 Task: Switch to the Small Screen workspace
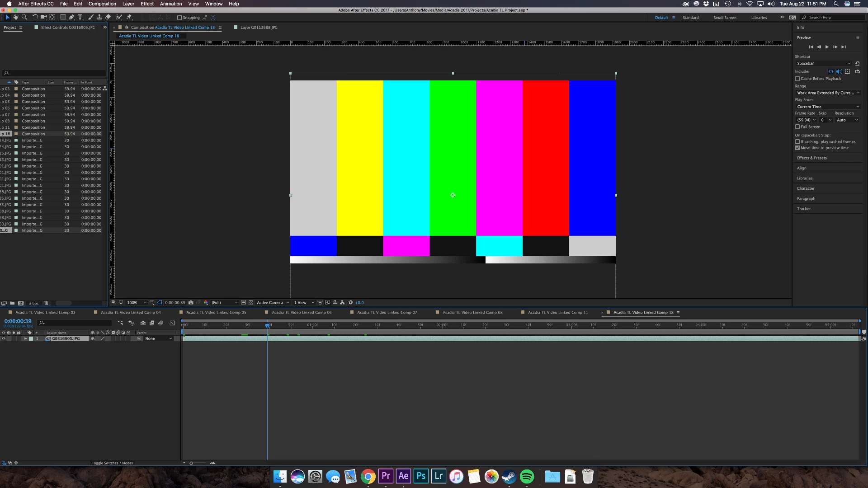pyautogui.click(x=725, y=18)
